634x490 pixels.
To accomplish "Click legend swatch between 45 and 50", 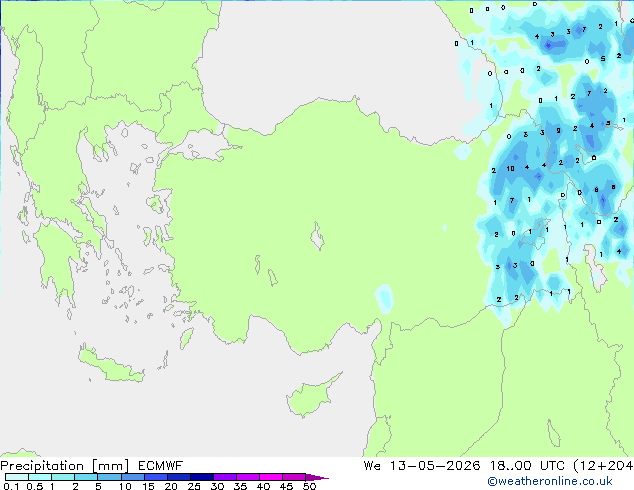I will click(294, 477).
